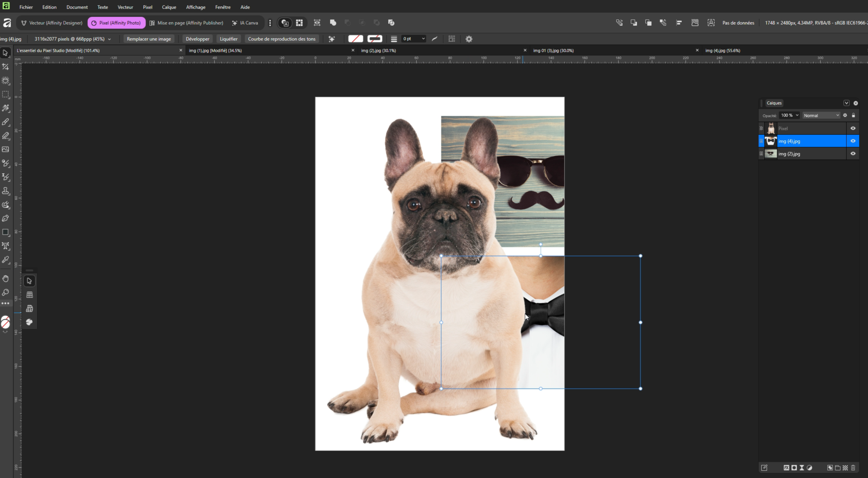Click the trash icon to delete the layer
868x478 pixels.
pos(853,468)
